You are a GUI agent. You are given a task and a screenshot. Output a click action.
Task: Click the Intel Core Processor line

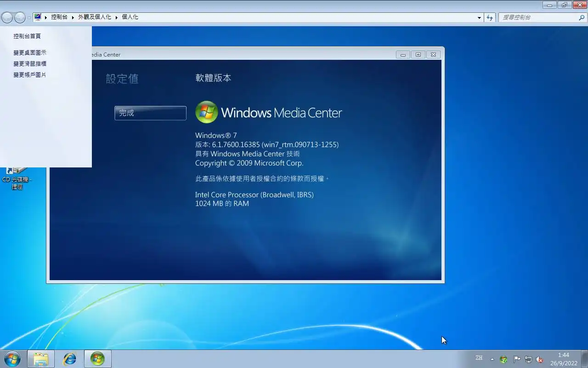[254, 195]
